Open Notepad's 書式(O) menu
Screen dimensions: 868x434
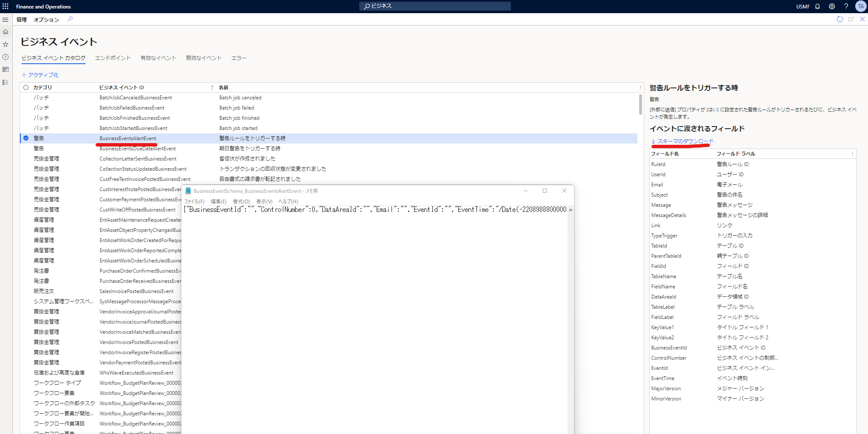[x=241, y=201]
